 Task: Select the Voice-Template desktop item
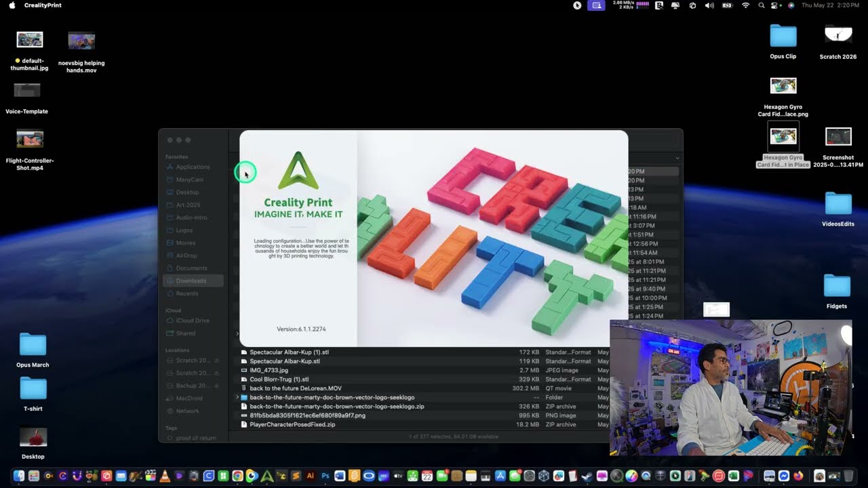pos(27,98)
